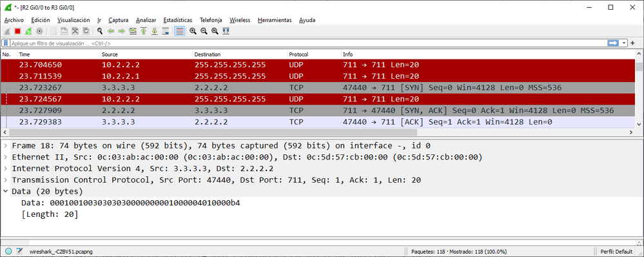Select UDP packet from 10.2.2.1
644x257 pixels.
pyautogui.click(x=318, y=76)
